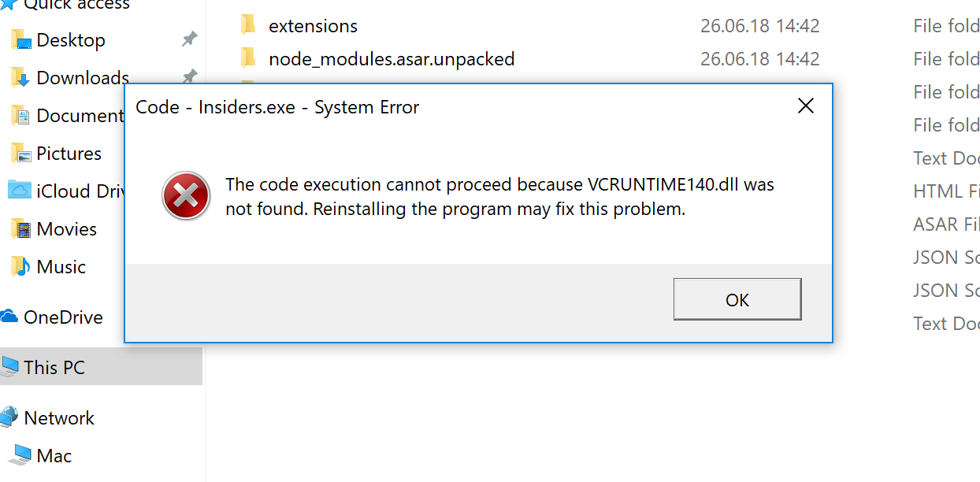Image resolution: width=980 pixels, height=482 pixels.
Task: Open the node_modules.asar.unpacked folder
Action: coord(391,58)
